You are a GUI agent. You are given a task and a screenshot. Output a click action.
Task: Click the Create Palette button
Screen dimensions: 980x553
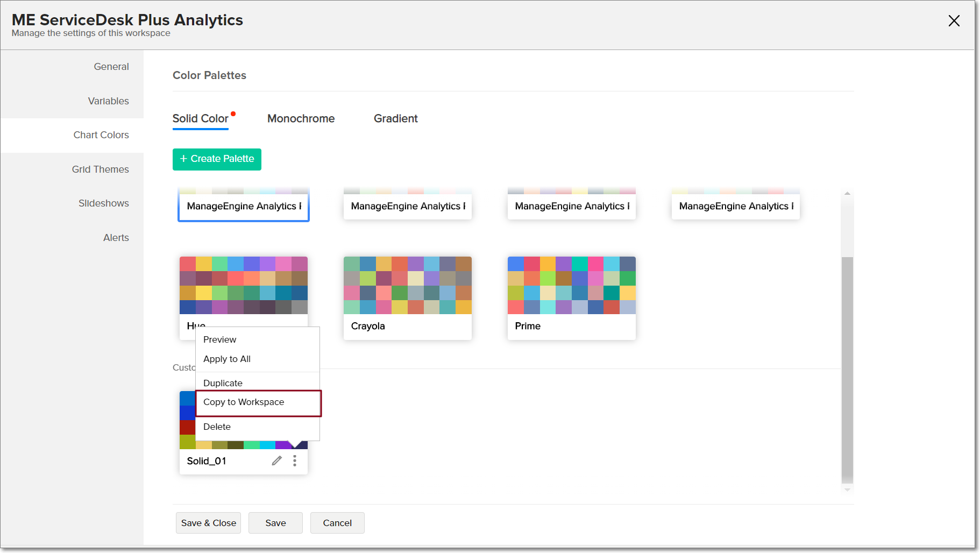(x=217, y=159)
